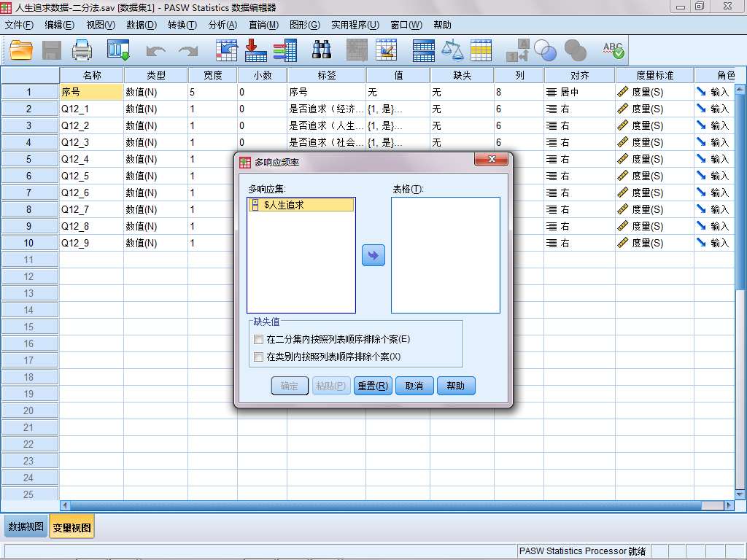Click the 数值(N) type cell for Q12_5
Viewport: 747px width, 560px height.
[156, 176]
